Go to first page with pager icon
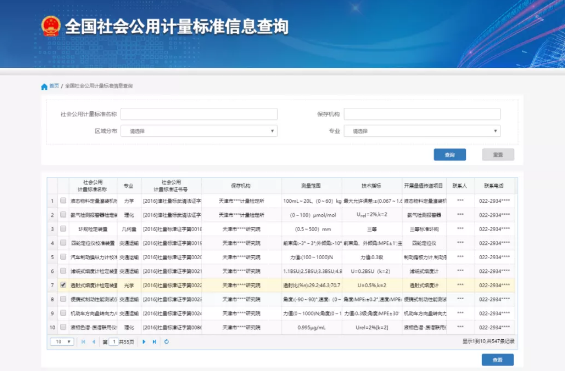 coord(83,342)
